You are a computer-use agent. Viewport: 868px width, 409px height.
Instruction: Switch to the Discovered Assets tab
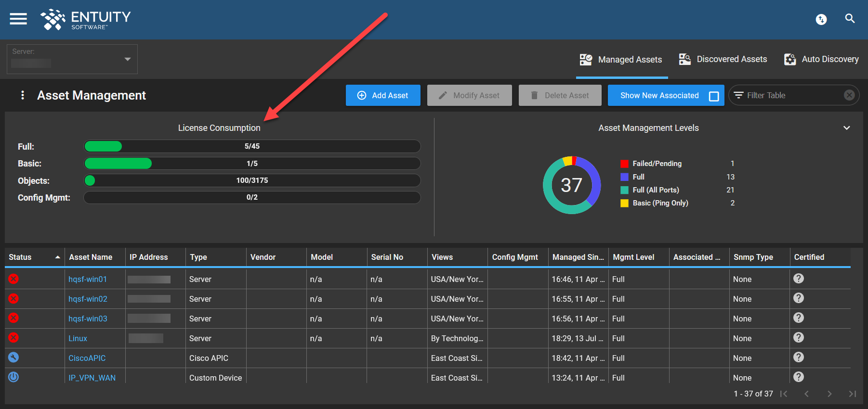click(x=723, y=59)
